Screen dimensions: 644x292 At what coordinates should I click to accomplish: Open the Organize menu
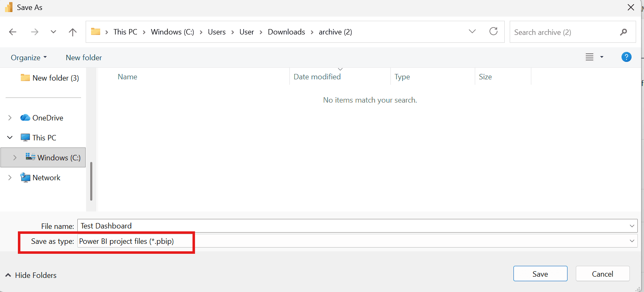pos(29,58)
